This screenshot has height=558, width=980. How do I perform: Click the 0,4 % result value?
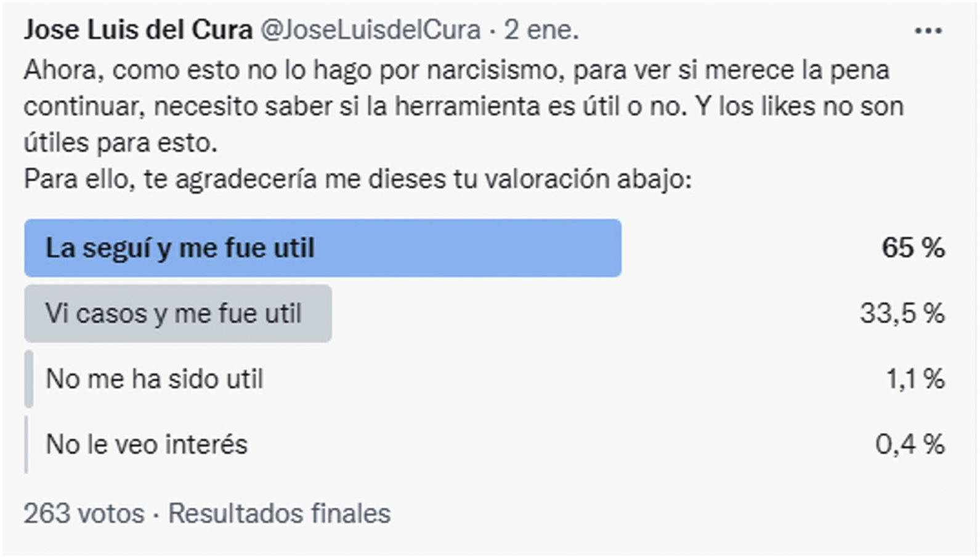coord(910,444)
